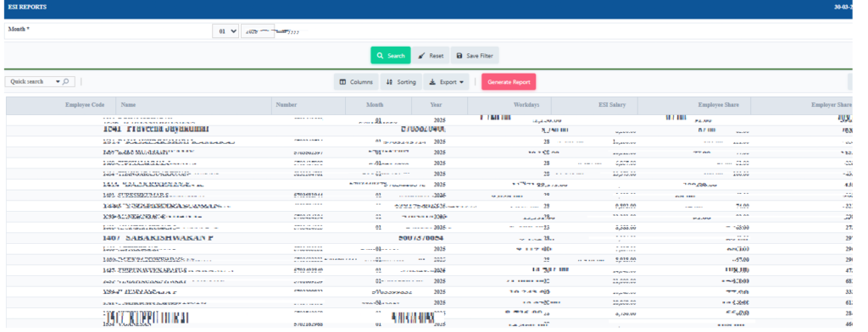Image resolution: width=868 pixels, height=332 pixels.
Task: Select the SABARISHWARAN P row
Action: [x=429, y=238]
